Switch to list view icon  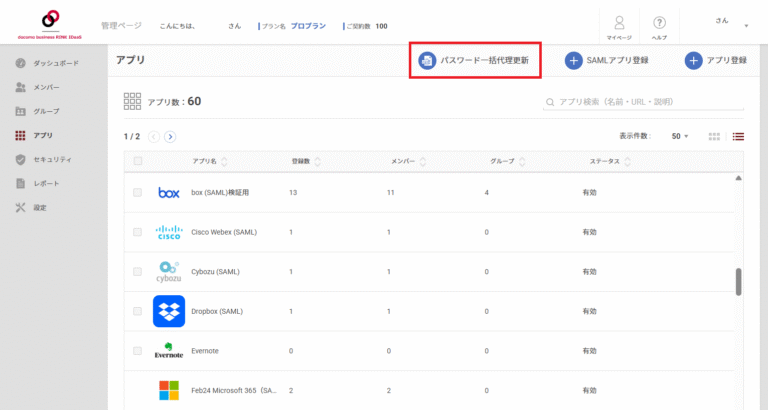click(x=739, y=136)
